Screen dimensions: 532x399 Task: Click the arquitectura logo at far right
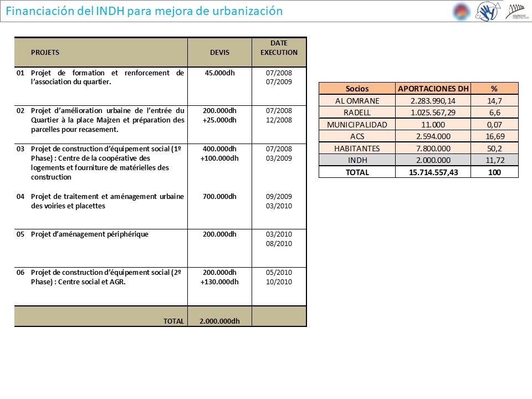point(516,11)
